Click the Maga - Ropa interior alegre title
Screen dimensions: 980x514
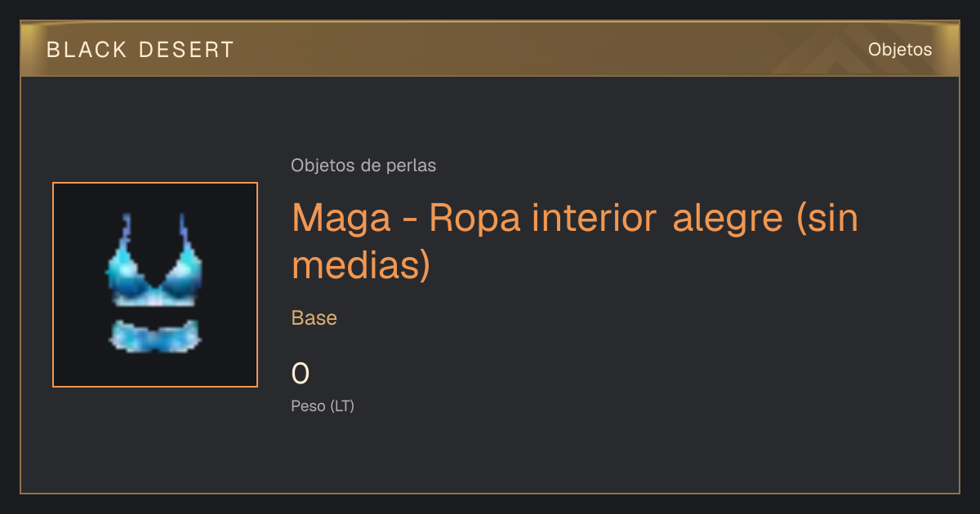[575, 241]
